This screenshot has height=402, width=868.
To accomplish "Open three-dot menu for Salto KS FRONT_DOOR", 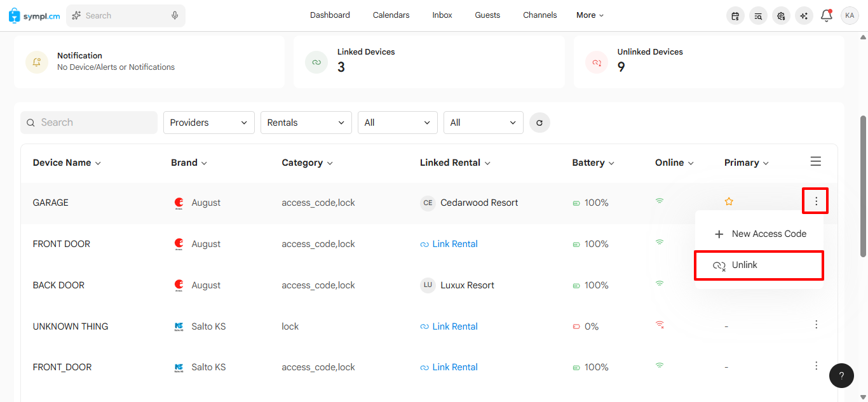I will [x=816, y=366].
